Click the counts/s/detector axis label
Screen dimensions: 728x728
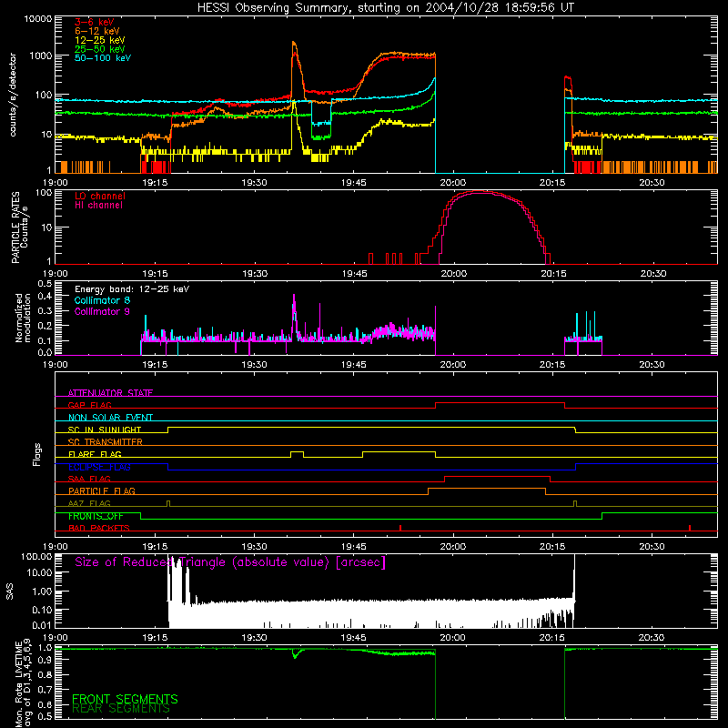coord(13,95)
